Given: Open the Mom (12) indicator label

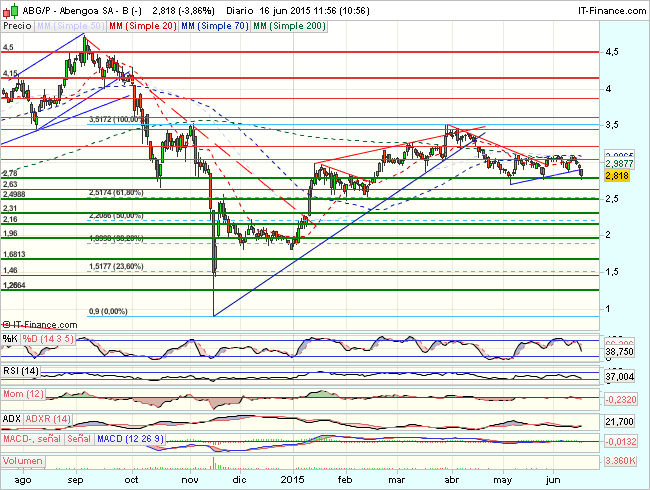Looking at the screenshot, I should click(x=23, y=394).
